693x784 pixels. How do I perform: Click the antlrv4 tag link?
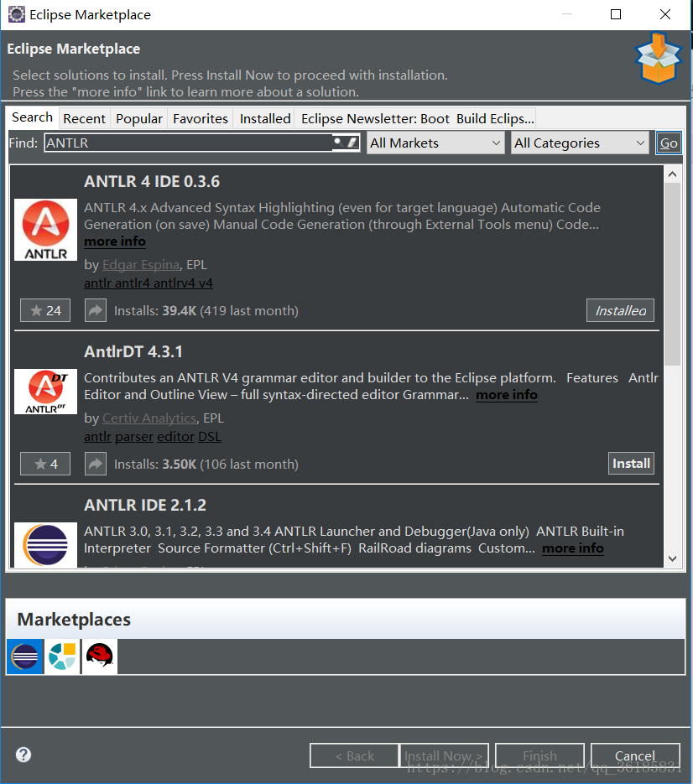(175, 283)
